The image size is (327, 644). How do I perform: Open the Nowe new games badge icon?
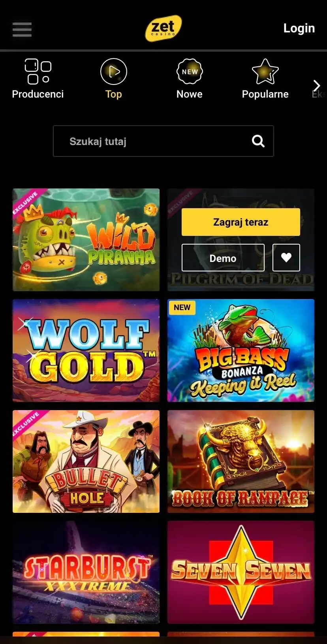(190, 72)
